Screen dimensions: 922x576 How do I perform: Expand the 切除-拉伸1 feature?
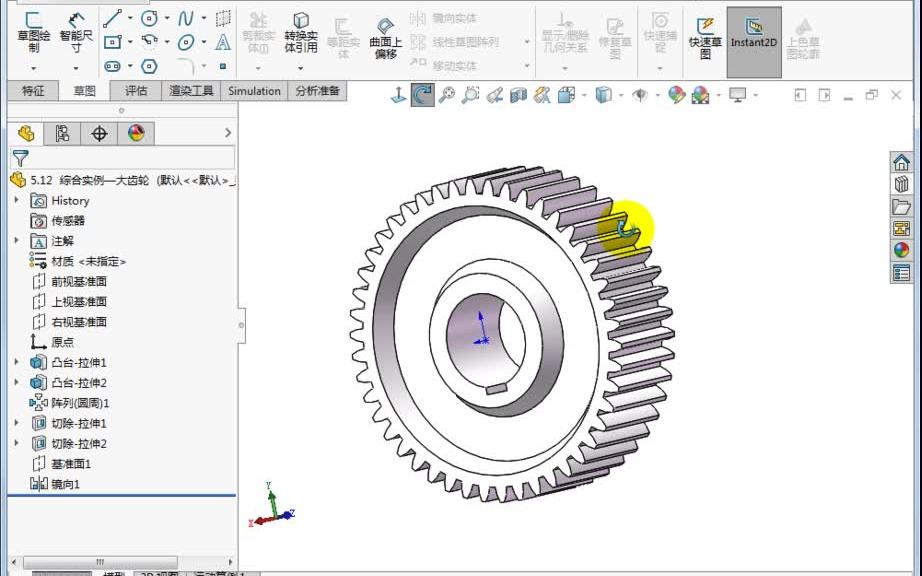pyautogui.click(x=15, y=423)
